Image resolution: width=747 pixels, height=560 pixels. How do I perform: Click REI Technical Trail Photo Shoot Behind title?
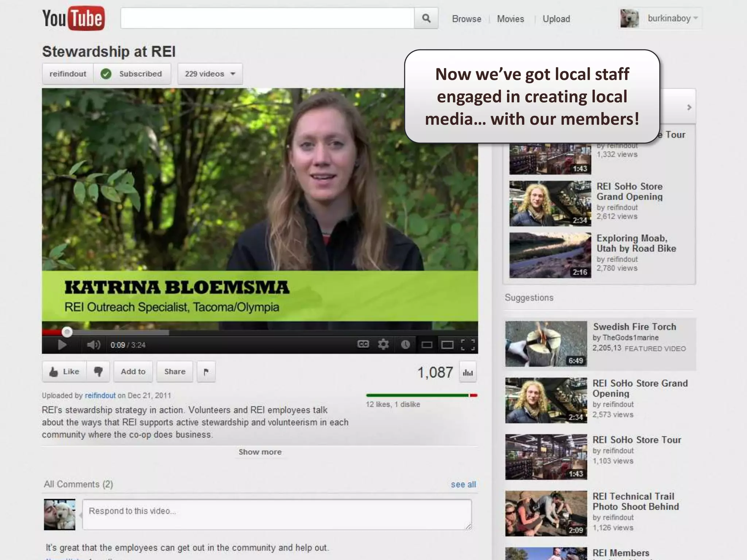(x=636, y=501)
